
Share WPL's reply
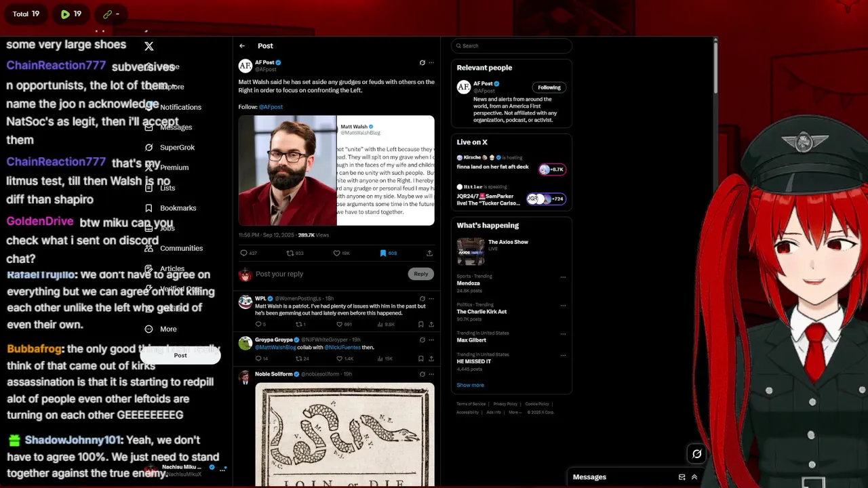coord(431,325)
